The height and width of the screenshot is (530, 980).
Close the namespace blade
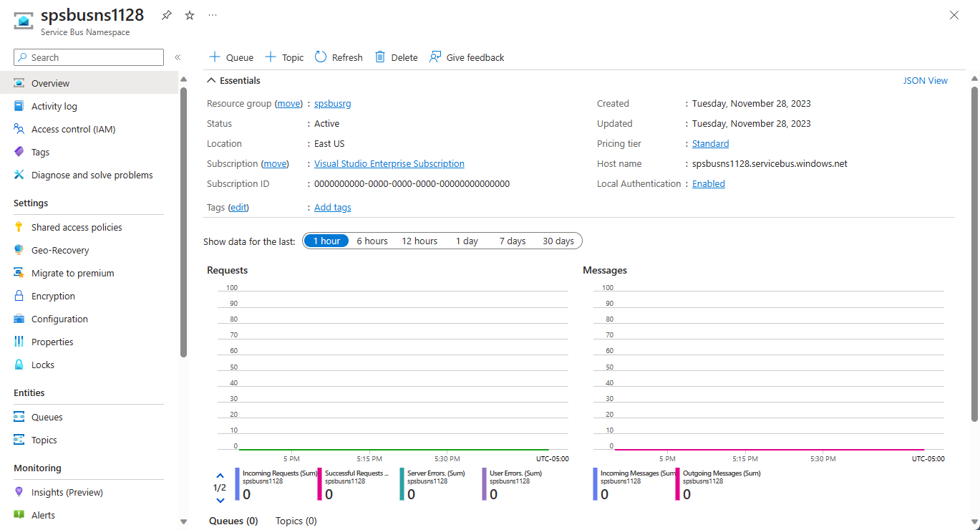pyautogui.click(x=954, y=15)
